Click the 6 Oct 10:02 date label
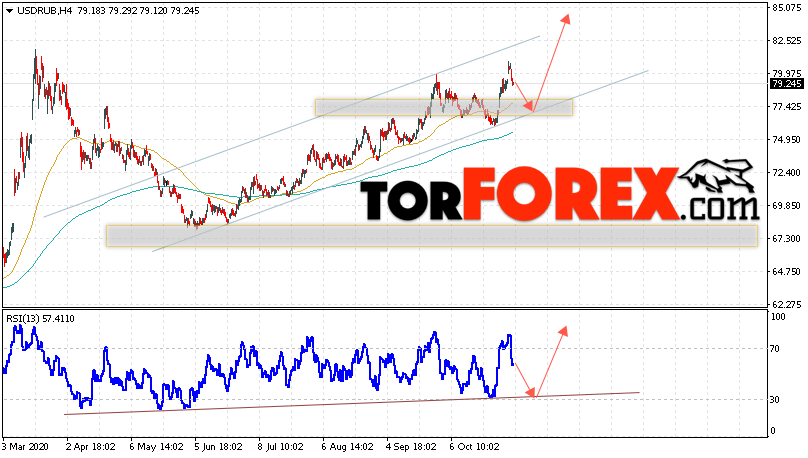This screenshot has width=808, height=458. coord(474,447)
